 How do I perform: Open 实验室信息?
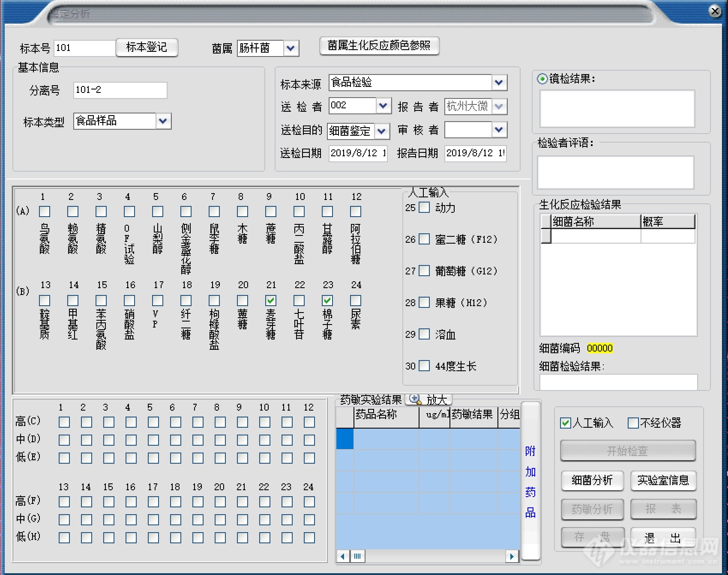coord(663,480)
